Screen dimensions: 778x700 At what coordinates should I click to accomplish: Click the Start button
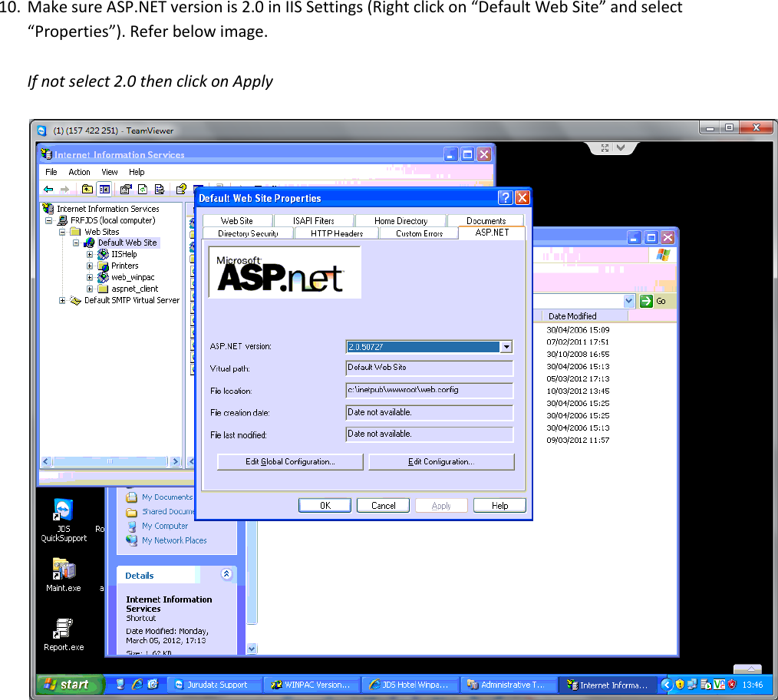coord(70,684)
